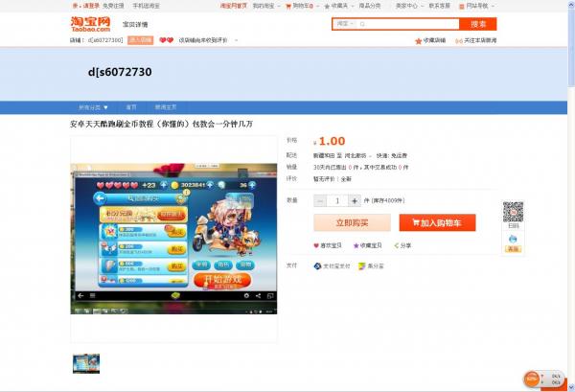Open the 手机逛淘宝 mobile link
Image resolution: width=575 pixels, height=392 pixels.
click(x=146, y=6)
